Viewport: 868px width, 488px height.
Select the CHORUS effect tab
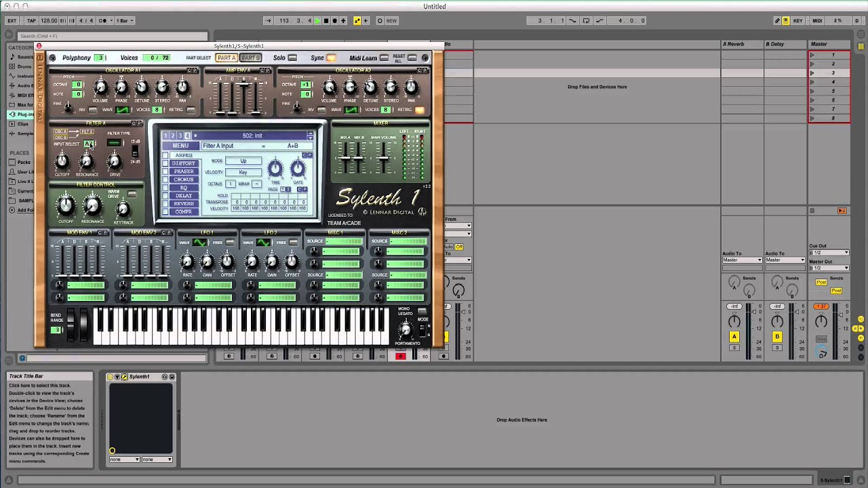click(184, 180)
